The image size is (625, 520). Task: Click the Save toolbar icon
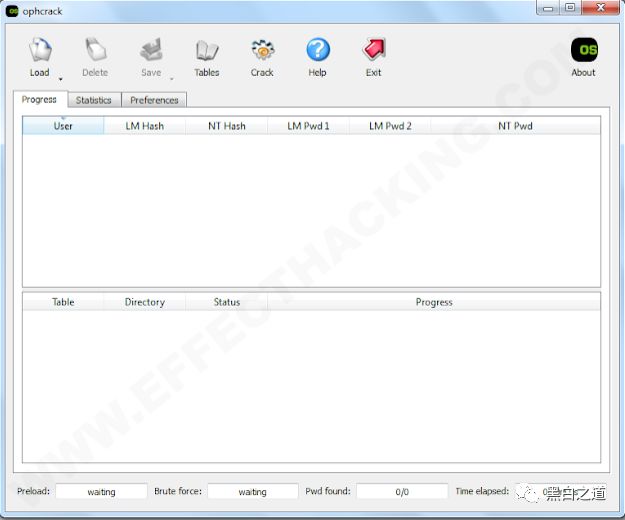tap(151, 50)
